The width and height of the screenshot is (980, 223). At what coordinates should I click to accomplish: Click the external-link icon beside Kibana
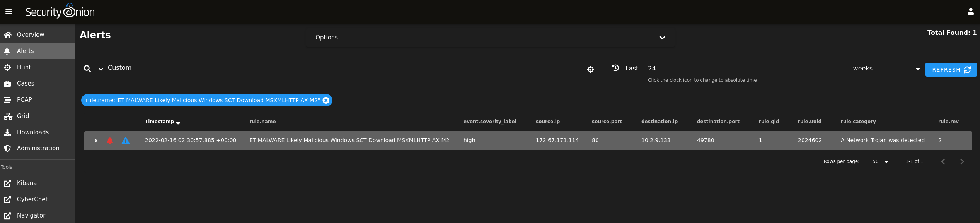point(7,183)
